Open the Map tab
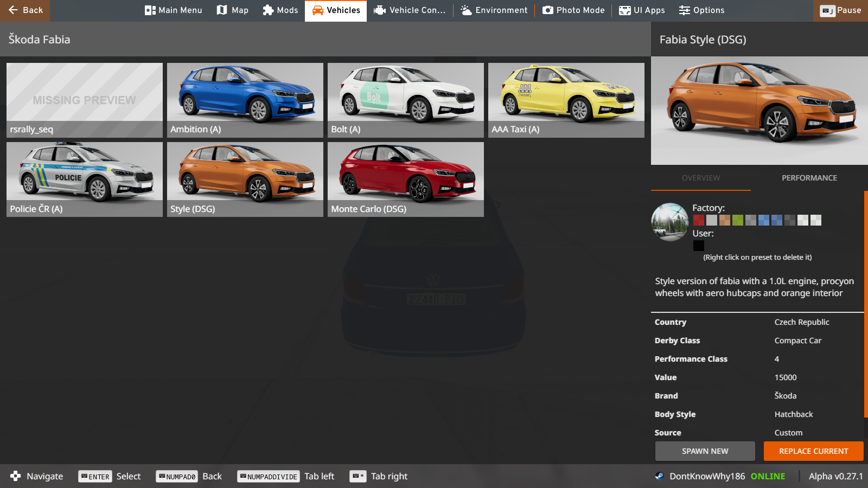Image resolution: width=868 pixels, height=488 pixels. 232,10
